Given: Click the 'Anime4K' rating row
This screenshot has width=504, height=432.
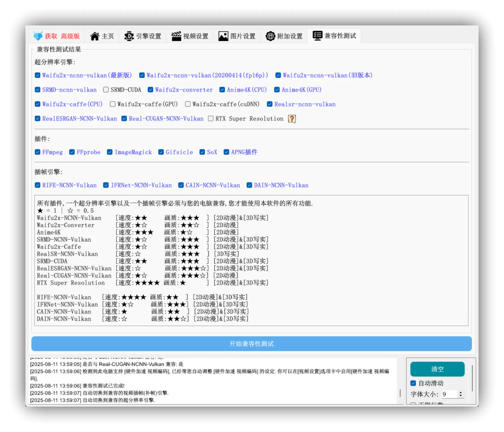Looking at the screenshot, I should 138,232.
